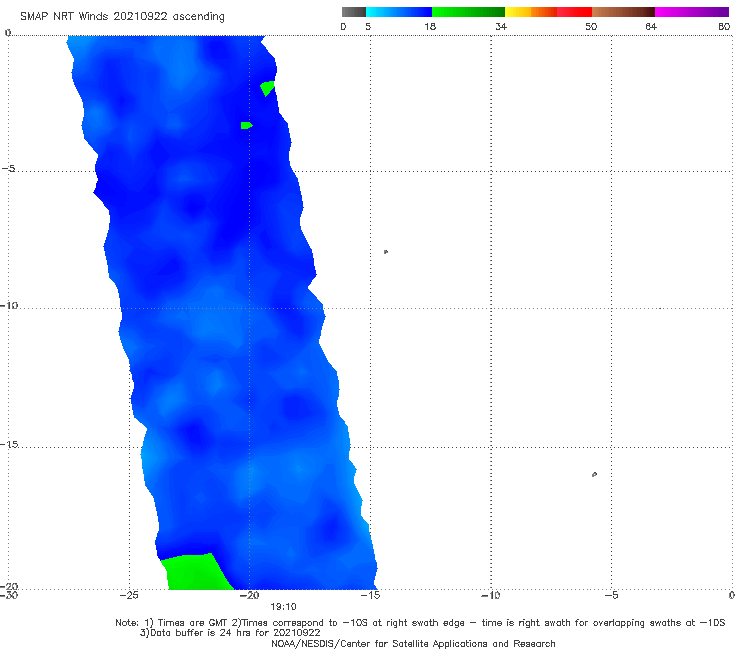Click the bottom longitude axis label '-15'
This screenshot has width=740, height=650.
coord(370,595)
